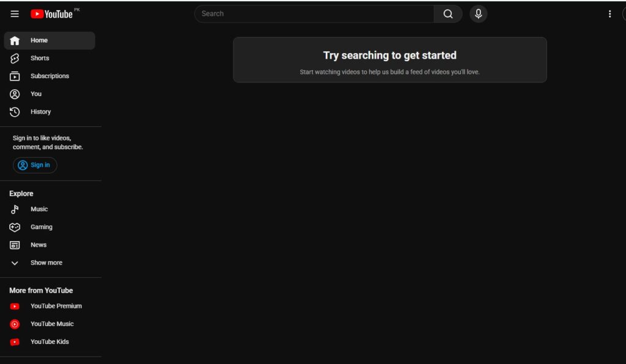This screenshot has width=626, height=364.
Task: Open YouTube Premium from the sidebar
Action: 14,305
